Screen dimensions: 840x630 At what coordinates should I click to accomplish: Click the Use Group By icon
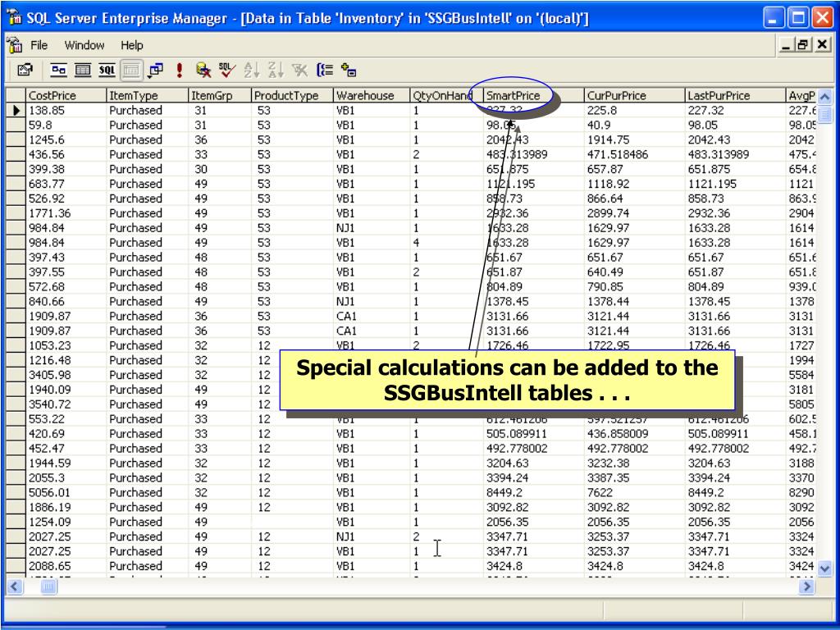(325, 71)
